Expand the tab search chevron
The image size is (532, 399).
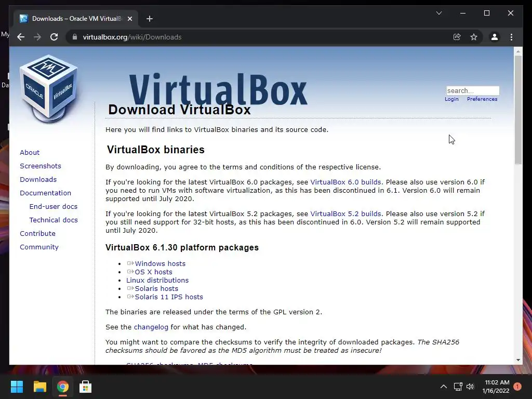pyautogui.click(x=438, y=13)
